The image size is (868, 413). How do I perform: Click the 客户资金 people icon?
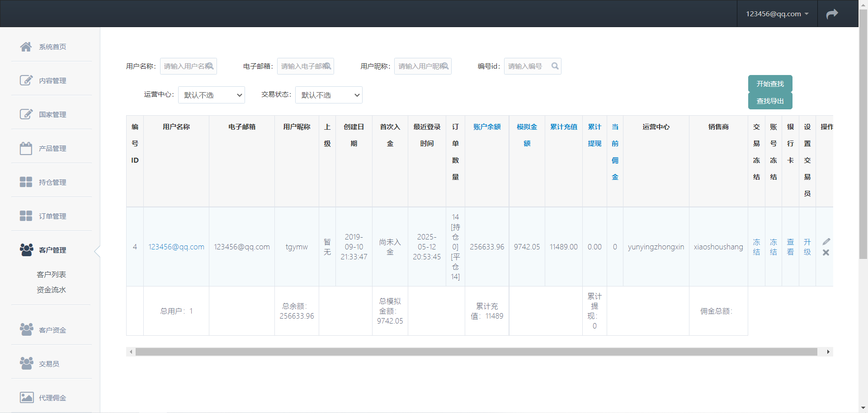26,329
